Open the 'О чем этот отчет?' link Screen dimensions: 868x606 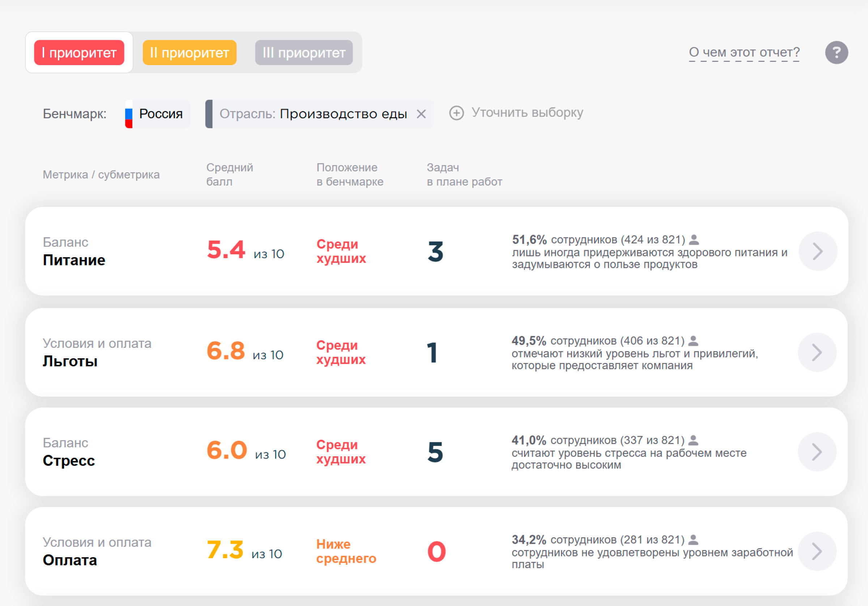point(744,52)
